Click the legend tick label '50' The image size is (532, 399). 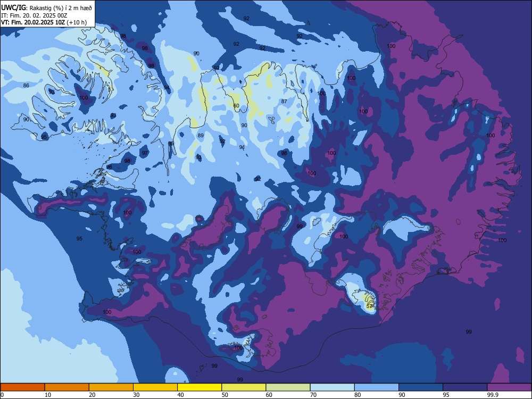coord(225,395)
